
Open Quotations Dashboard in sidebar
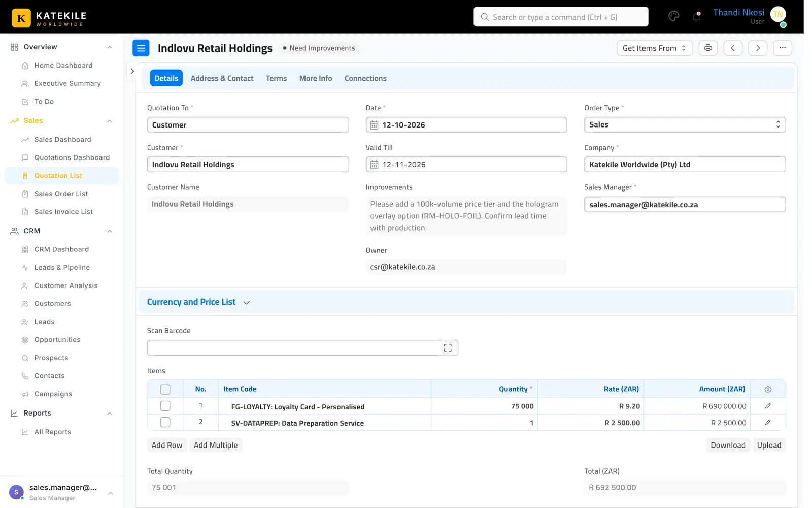click(72, 157)
